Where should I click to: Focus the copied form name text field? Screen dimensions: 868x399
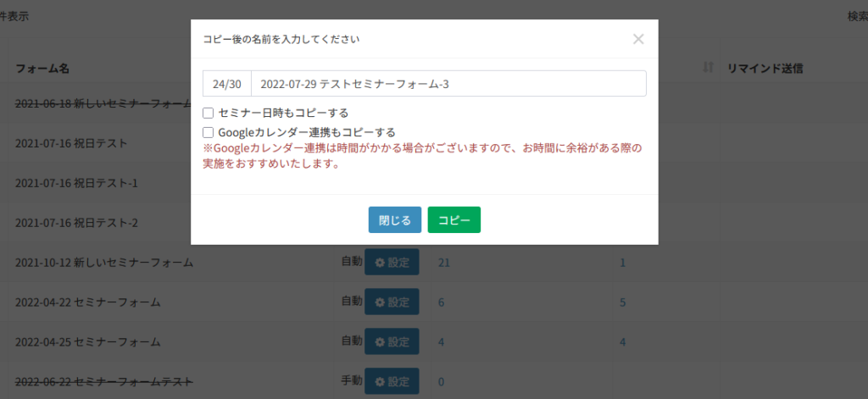tap(449, 84)
